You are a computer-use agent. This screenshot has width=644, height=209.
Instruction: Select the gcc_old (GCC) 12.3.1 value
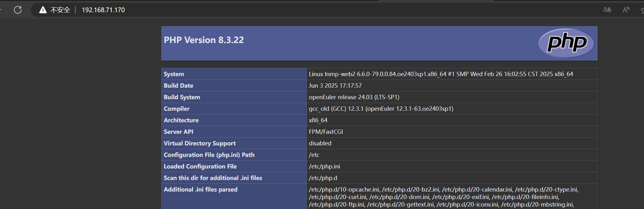pos(381,109)
